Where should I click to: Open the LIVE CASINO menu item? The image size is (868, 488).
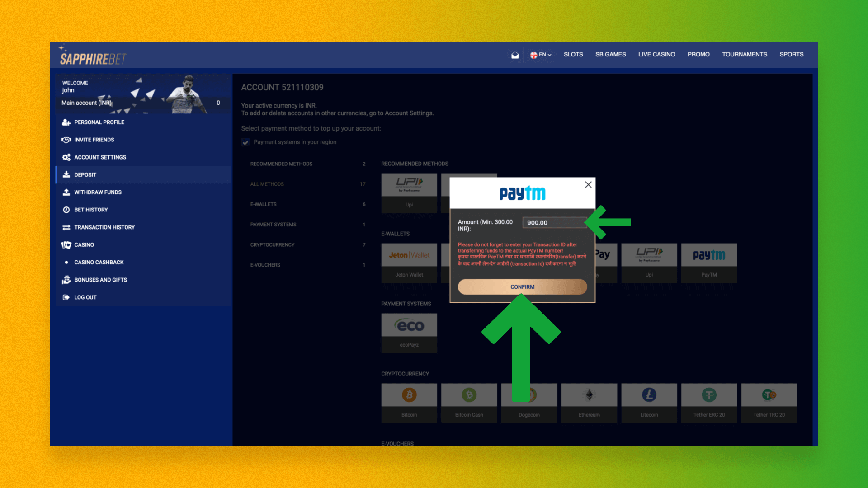(656, 54)
